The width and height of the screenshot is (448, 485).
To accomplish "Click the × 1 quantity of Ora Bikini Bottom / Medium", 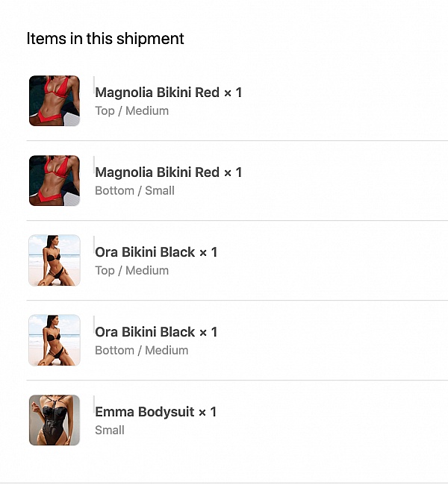I will click(x=208, y=332).
